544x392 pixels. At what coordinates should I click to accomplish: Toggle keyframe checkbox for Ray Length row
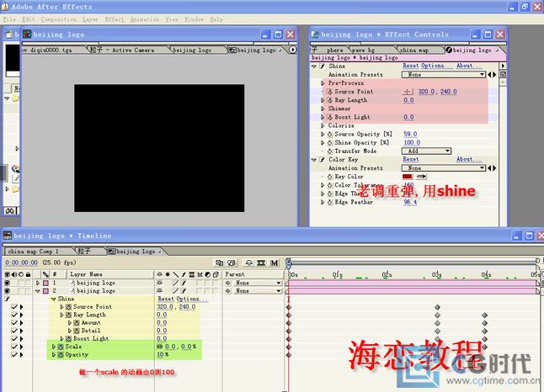coord(14,315)
